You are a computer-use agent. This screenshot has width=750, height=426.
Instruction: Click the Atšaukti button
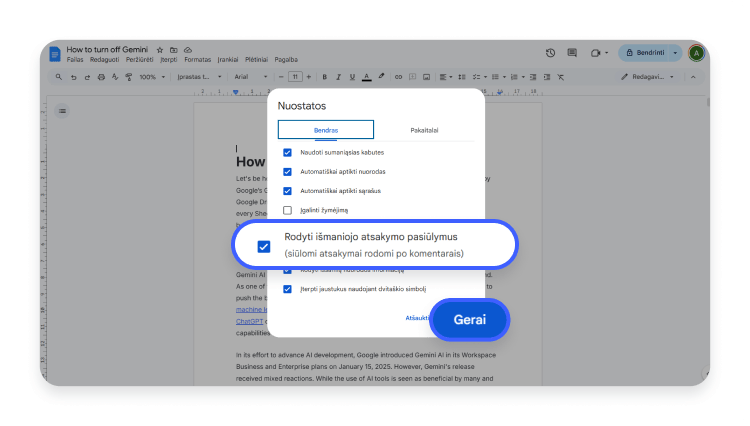tap(417, 318)
